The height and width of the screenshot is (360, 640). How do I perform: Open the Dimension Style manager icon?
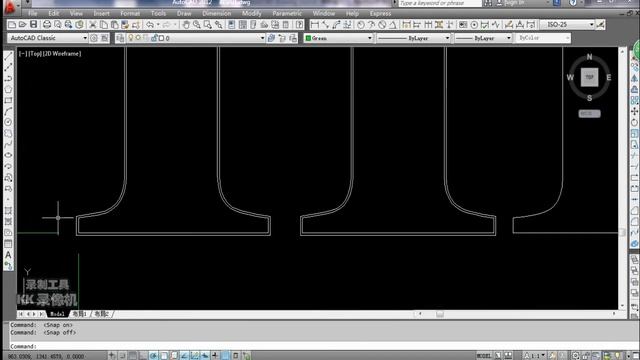600,25
